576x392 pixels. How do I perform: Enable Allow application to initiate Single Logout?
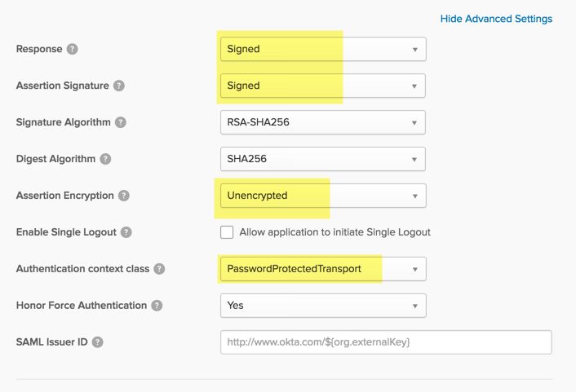[x=227, y=232]
